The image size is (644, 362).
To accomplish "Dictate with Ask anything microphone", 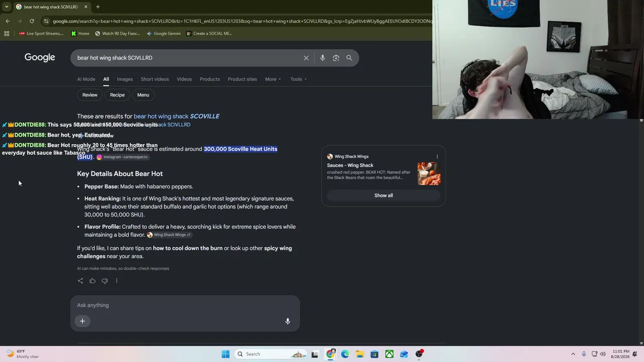I will (x=288, y=321).
